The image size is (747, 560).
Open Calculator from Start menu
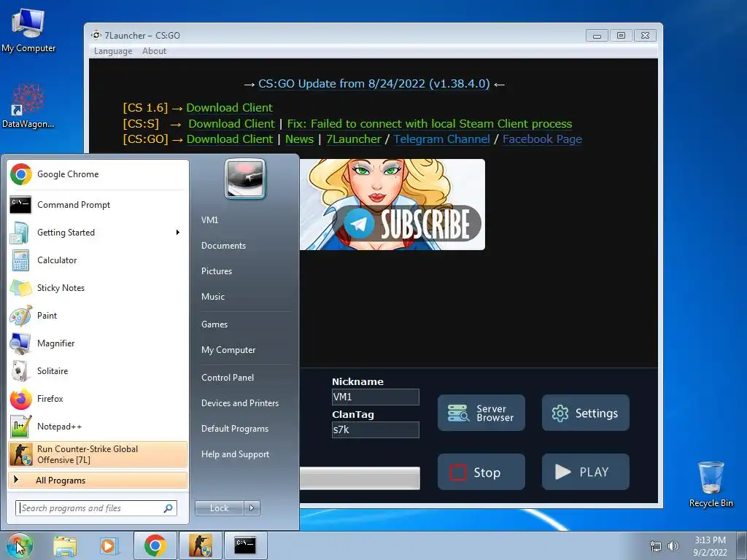pyautogui.click(x=98, y=260)
